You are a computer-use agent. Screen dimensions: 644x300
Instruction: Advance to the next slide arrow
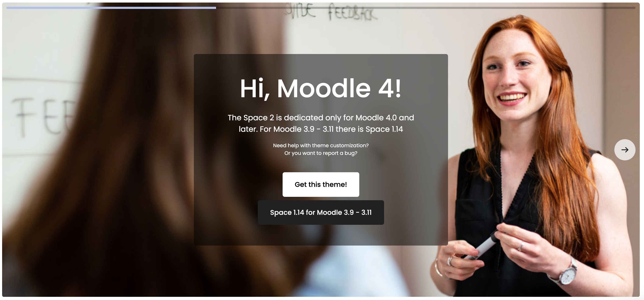coord(625,150)
